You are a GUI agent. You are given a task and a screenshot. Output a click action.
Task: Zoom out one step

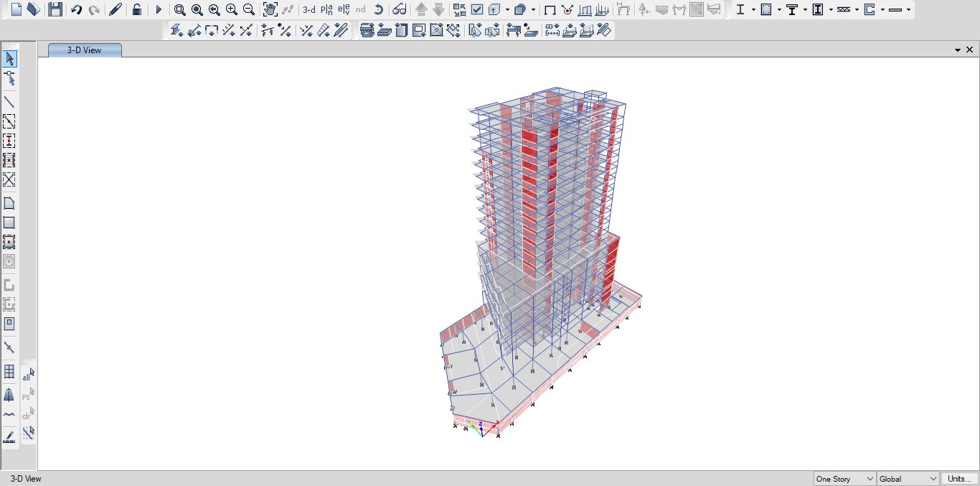pos(249,9)
